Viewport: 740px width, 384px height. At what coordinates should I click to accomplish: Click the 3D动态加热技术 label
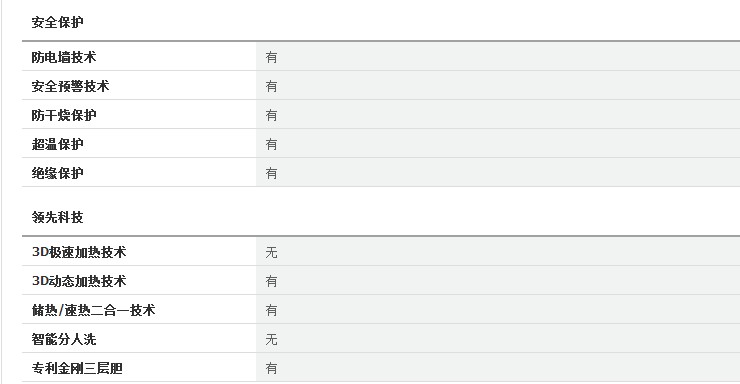[x=79, y=281]
